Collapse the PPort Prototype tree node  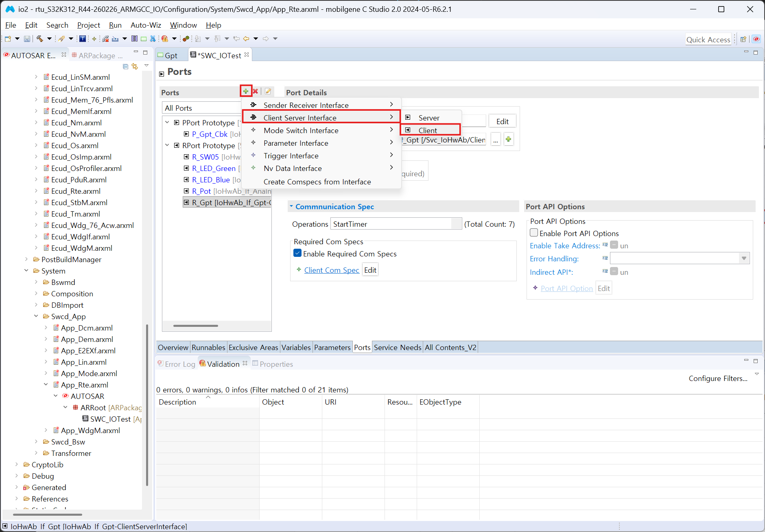(167, 122)
